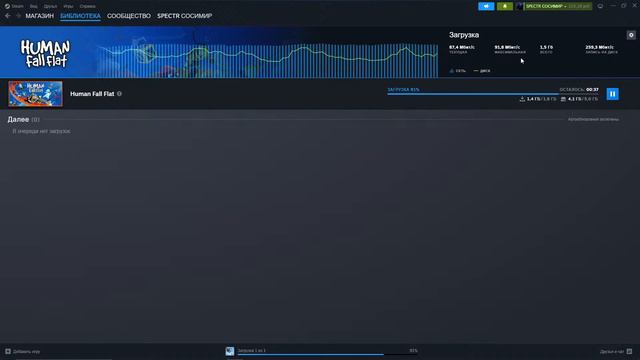Click info icon next to Human Fall Flat
Viewport: 640px width, 360px height.
coord(120,94)
